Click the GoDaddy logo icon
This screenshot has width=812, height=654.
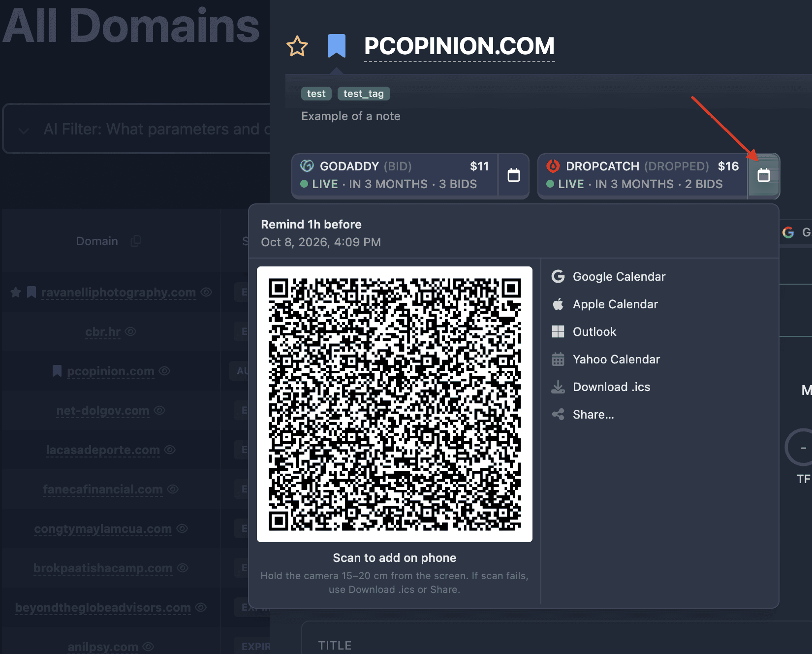[307, 166]
